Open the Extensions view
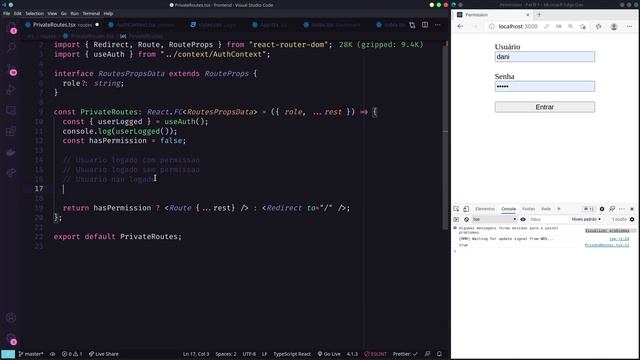The height and width of the screenshot is (360, 640). pos(11,131)
